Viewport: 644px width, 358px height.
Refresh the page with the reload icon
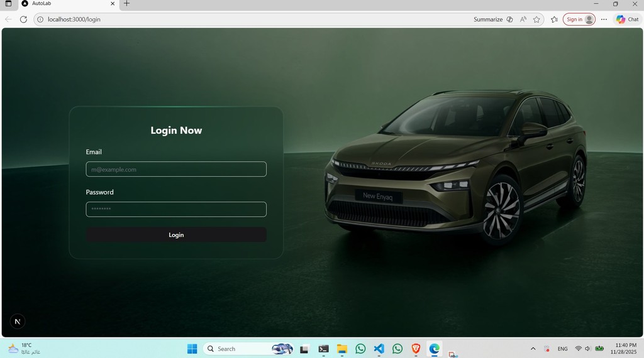click(x=23, y=19)
